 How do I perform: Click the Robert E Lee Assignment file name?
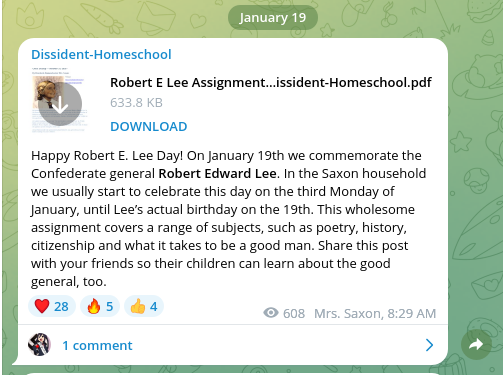tap(271, 82)
